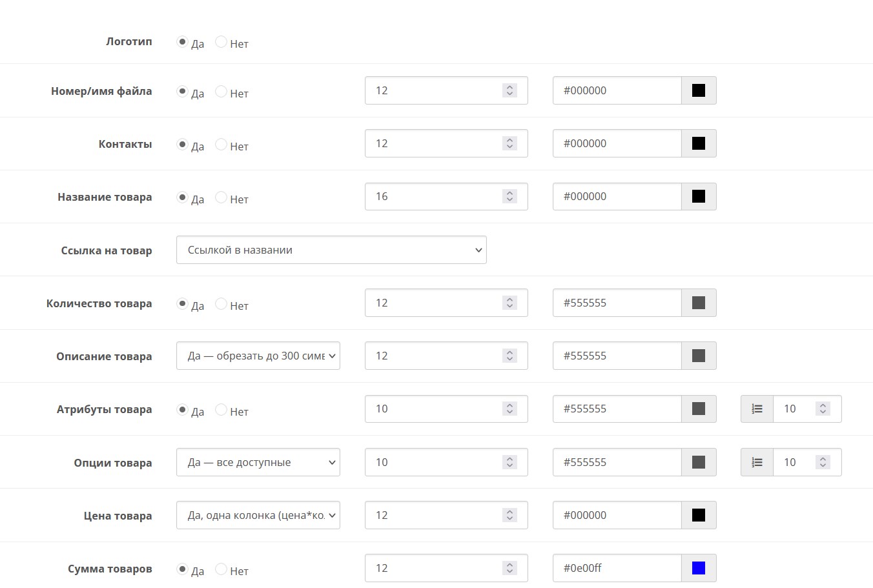
Task: Click Описание товара color hex field
Action: [x=617, y=356]
